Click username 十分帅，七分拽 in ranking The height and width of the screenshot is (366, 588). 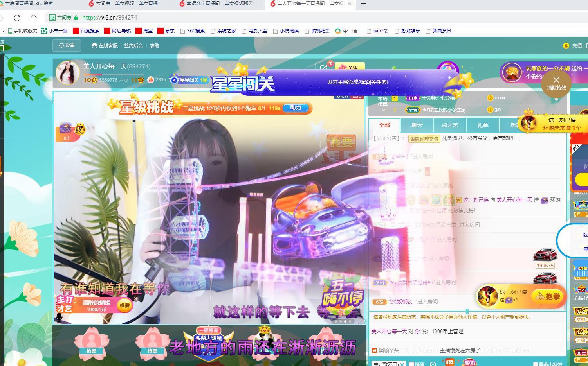coord(438,98)
